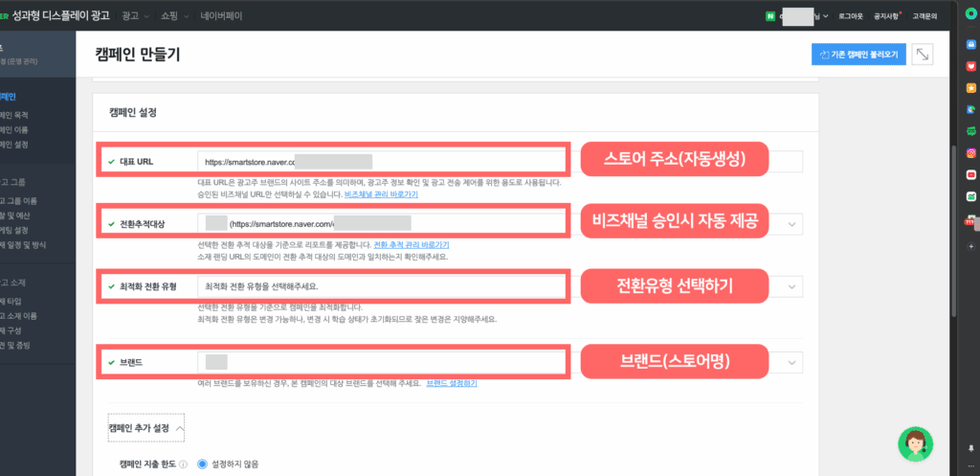Go to 캠페인 이름 in left sidebar
980x476 pixels.
click(14, 129)
